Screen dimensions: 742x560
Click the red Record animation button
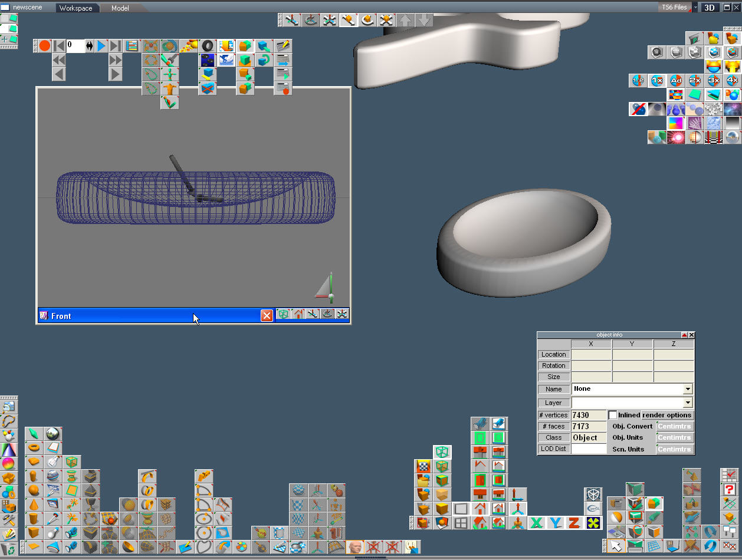click(x=45, y=45)
